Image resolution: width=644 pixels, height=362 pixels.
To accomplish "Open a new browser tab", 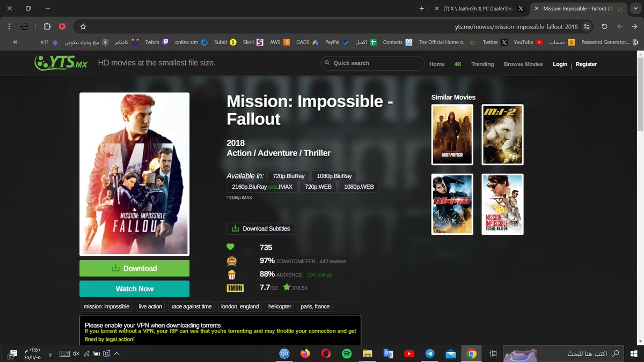I will [x=422, y=9].
